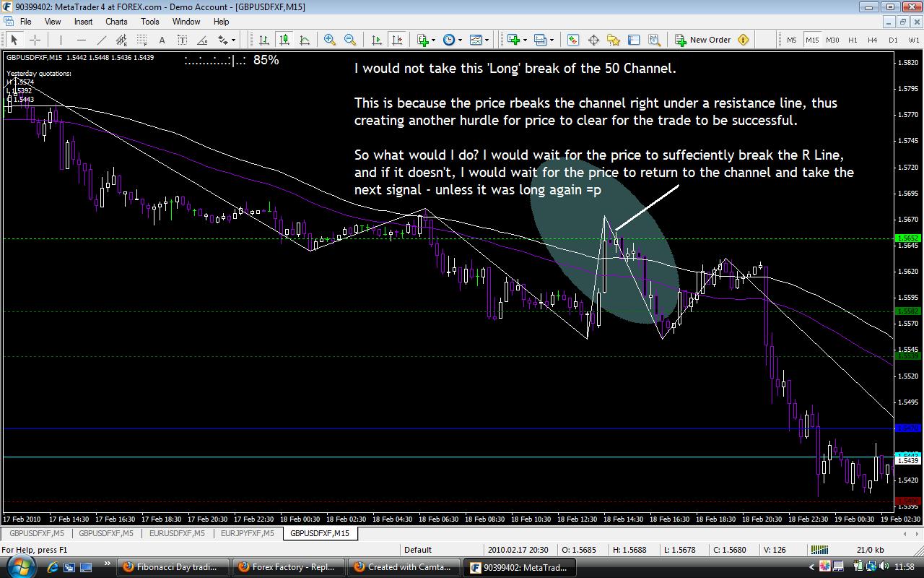
Task: Select the H4 timeframe button
Action: click(x=873, y=40)
